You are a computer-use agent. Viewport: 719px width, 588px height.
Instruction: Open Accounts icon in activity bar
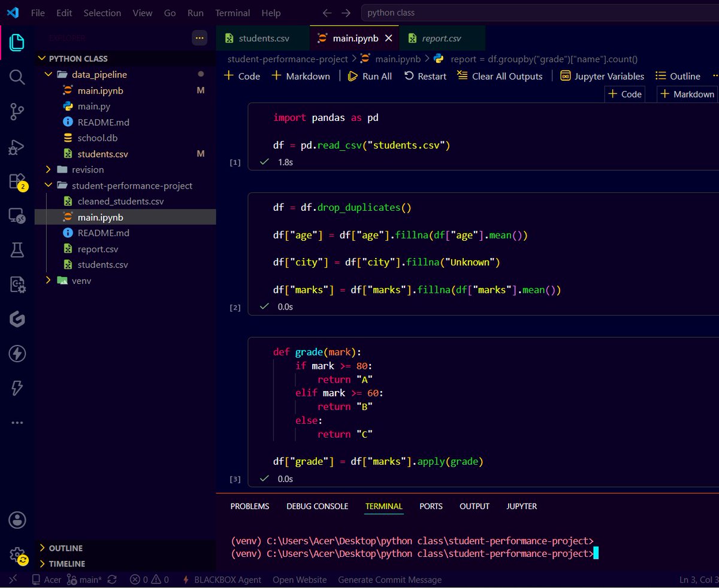[17, 519]
